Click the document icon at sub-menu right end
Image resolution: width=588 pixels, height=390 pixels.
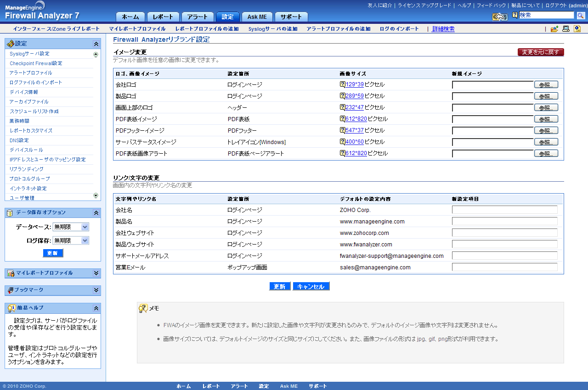tap(577, 29)
